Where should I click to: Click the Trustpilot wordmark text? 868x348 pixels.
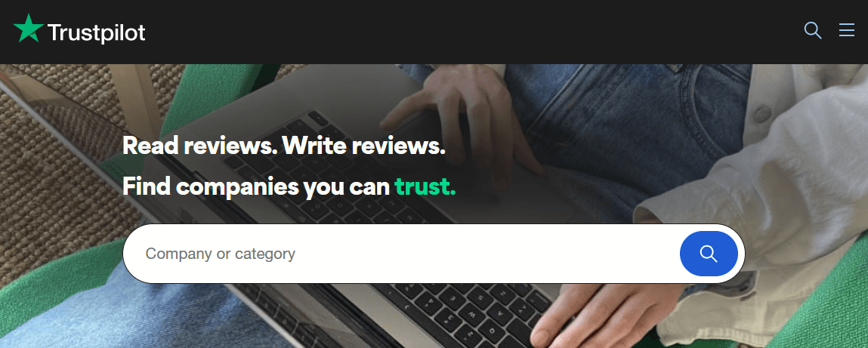click(x=97, y=33)
